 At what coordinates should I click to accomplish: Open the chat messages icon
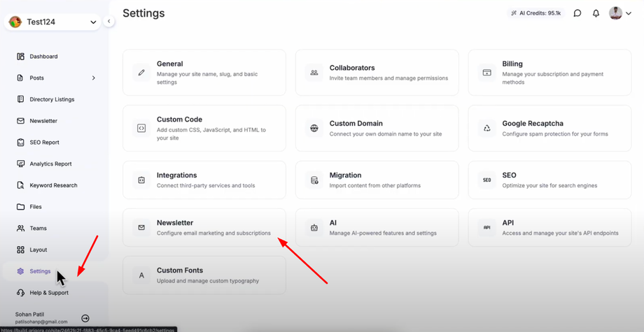click(x=577, y=13)
